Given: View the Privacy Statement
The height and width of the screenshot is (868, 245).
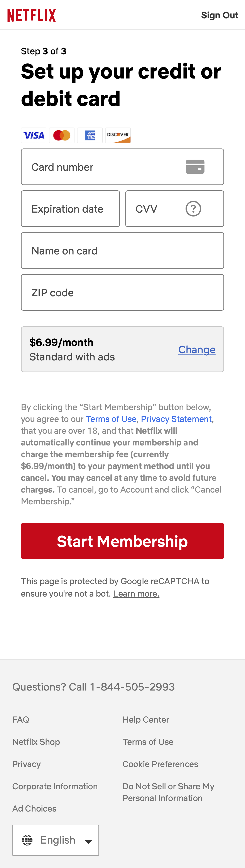Looking at the screenshot, I should pos(176,419).
